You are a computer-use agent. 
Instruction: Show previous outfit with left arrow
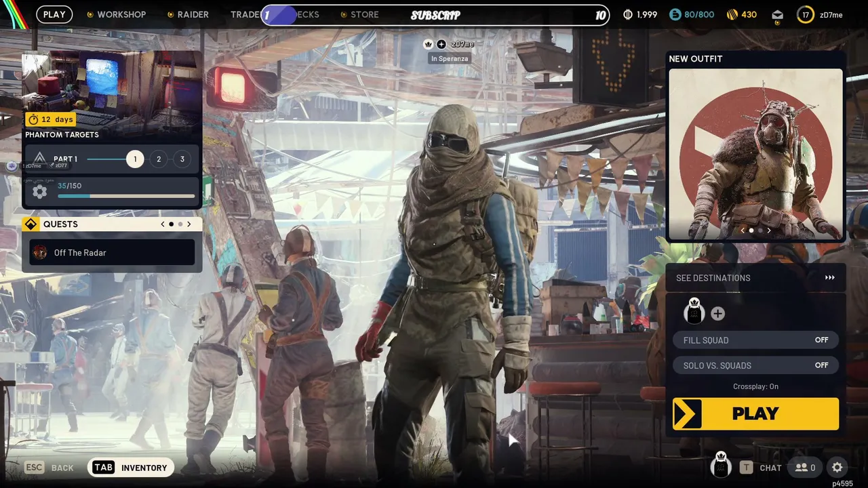743,230
